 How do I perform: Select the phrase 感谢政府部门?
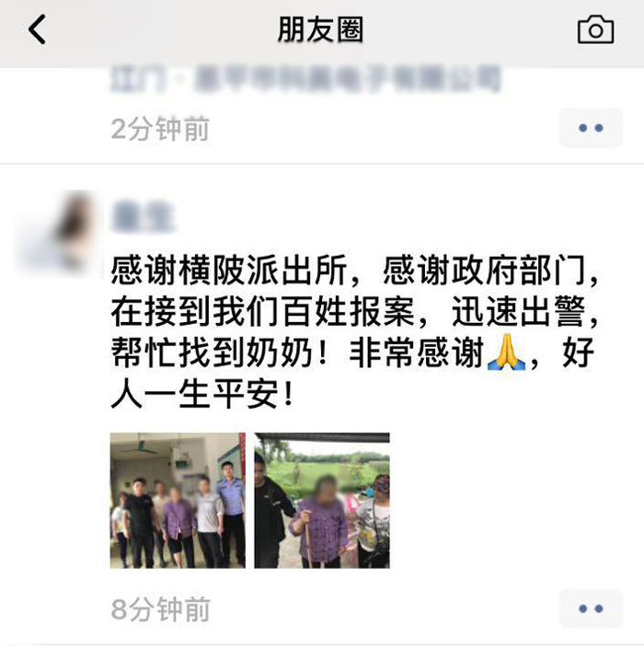[485, 271]
